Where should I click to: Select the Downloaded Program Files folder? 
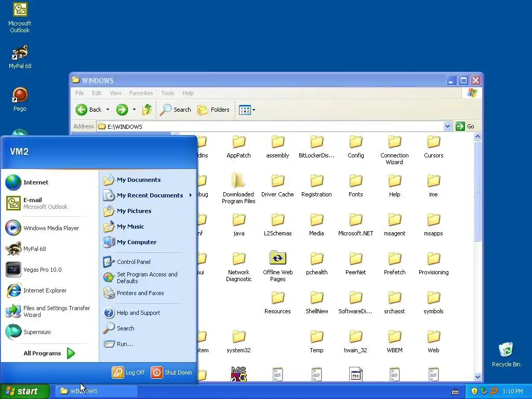pyautogui.click(x=238, y=188)
